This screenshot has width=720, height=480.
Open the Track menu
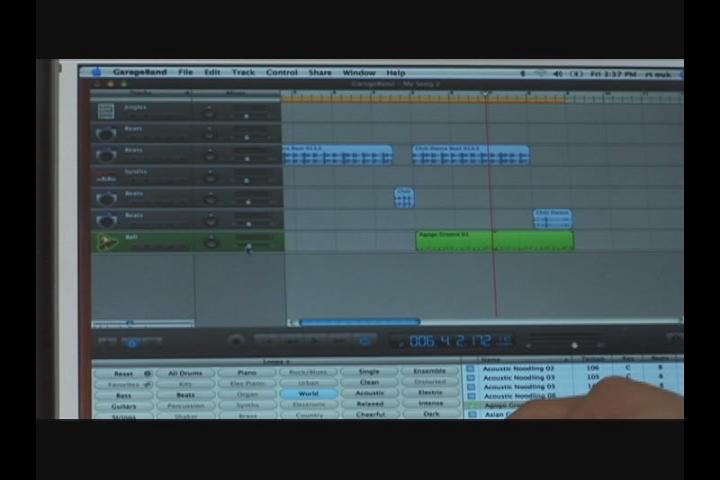click(x=243, y=72)
